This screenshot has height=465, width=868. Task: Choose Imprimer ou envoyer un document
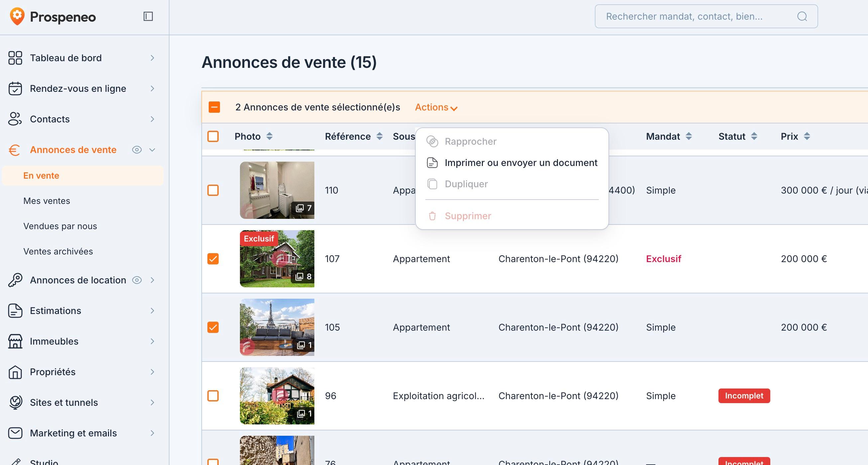point(512,163)
